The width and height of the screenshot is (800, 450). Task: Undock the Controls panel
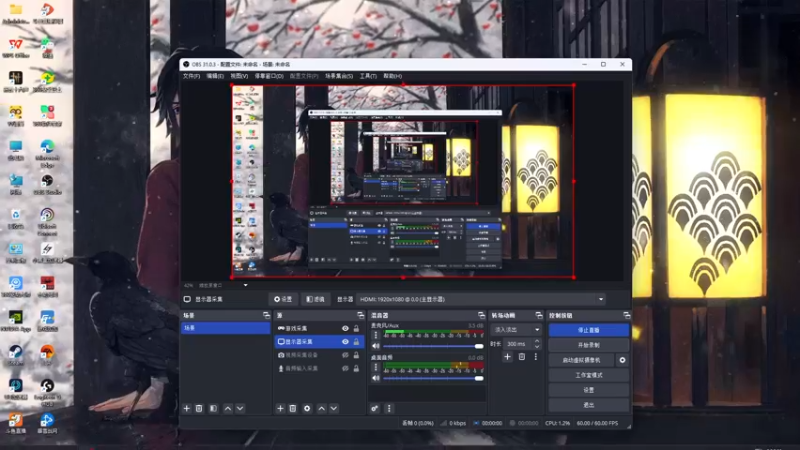(627, 315)
